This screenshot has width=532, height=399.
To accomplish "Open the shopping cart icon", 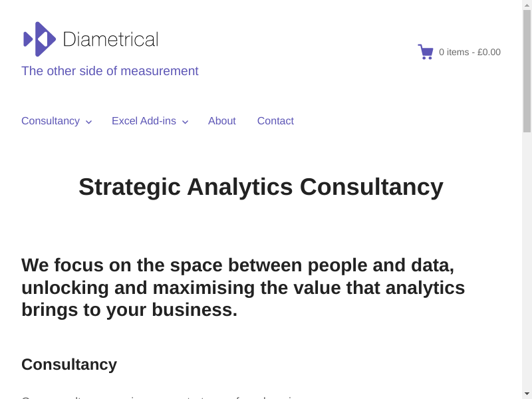I will pyautogui.click(x=425, y=52).
